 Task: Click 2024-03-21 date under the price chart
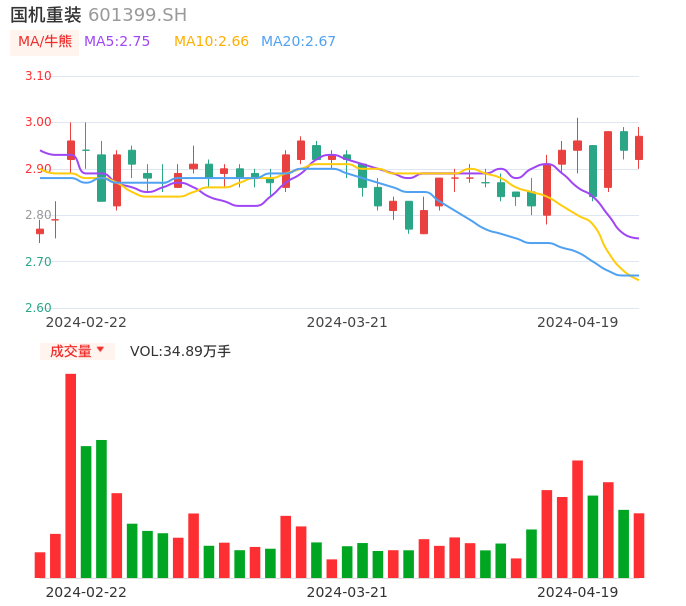(x=347, y=322)
